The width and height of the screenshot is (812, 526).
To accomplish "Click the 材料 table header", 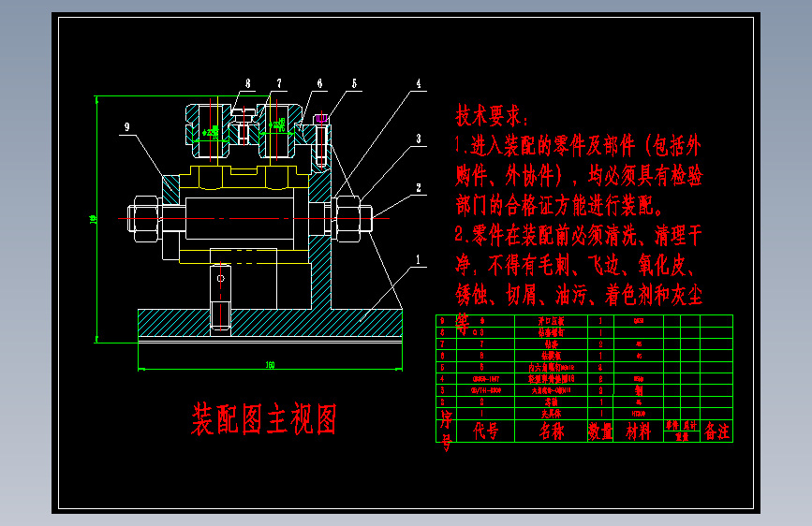I will coord(639,431).
